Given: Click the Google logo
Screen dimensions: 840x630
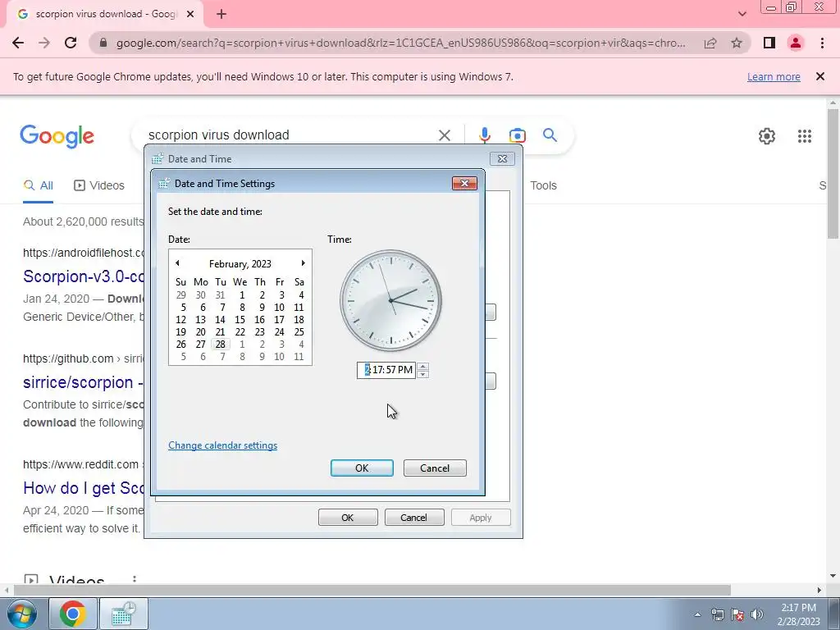Looking at the screenshot, I should coord(57,136).
